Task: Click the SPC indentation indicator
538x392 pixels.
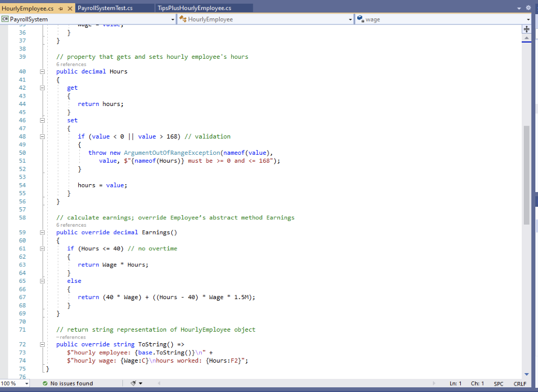Action: [x=499, y=384]
